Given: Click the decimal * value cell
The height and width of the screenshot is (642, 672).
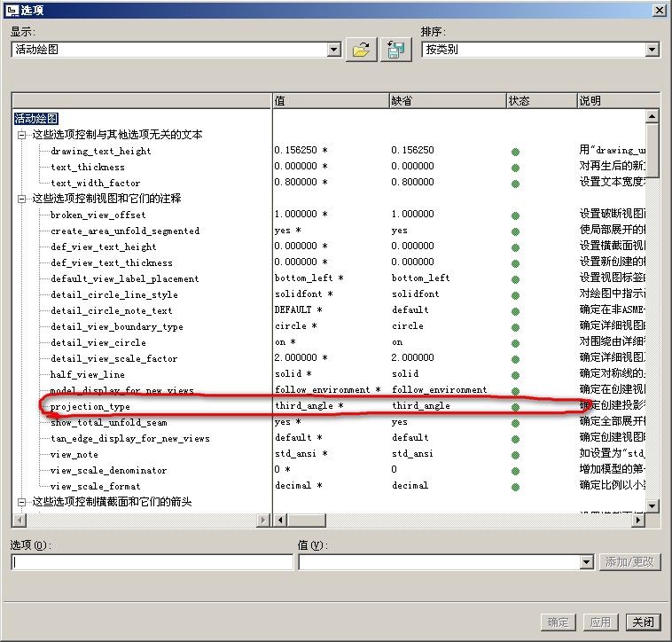Looking at the screenshot, I should pyautogui.click(x=299, y=486).
